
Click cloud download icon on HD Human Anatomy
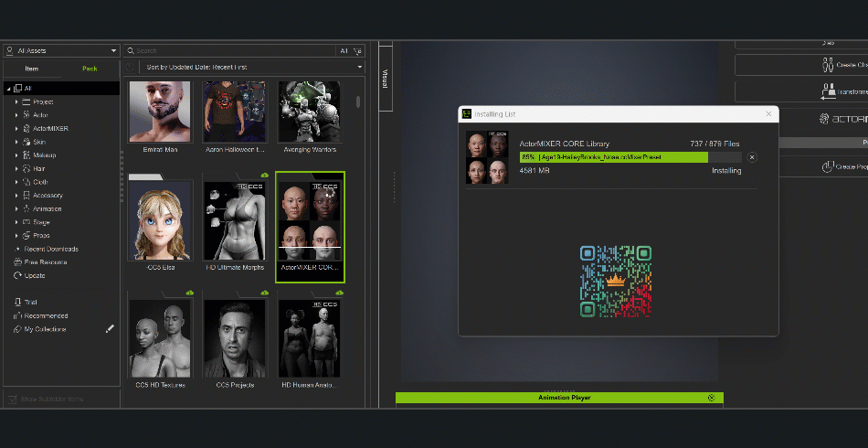339,293
